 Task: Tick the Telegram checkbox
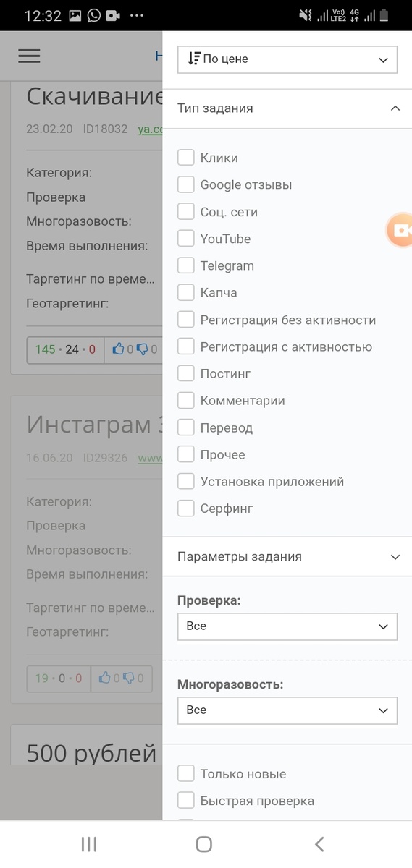186,265
